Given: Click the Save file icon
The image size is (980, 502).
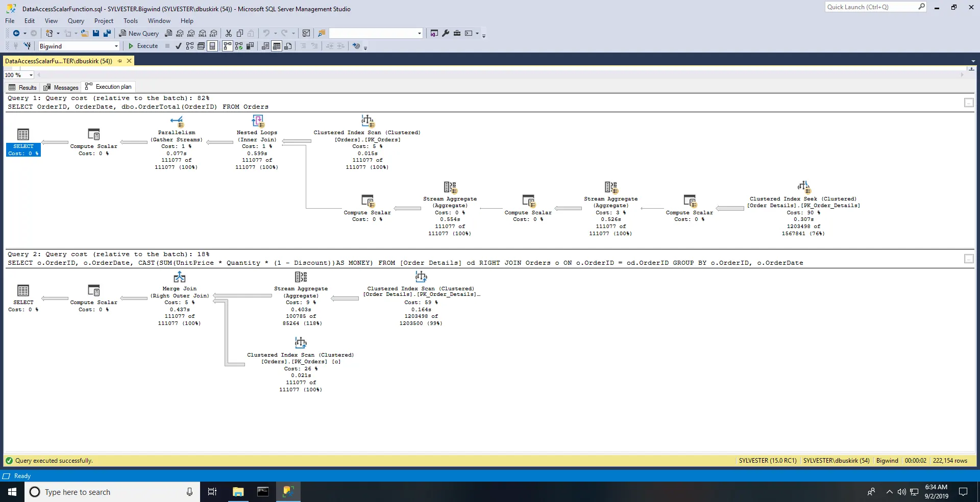Looking at the screenshot, I should 96,33.
